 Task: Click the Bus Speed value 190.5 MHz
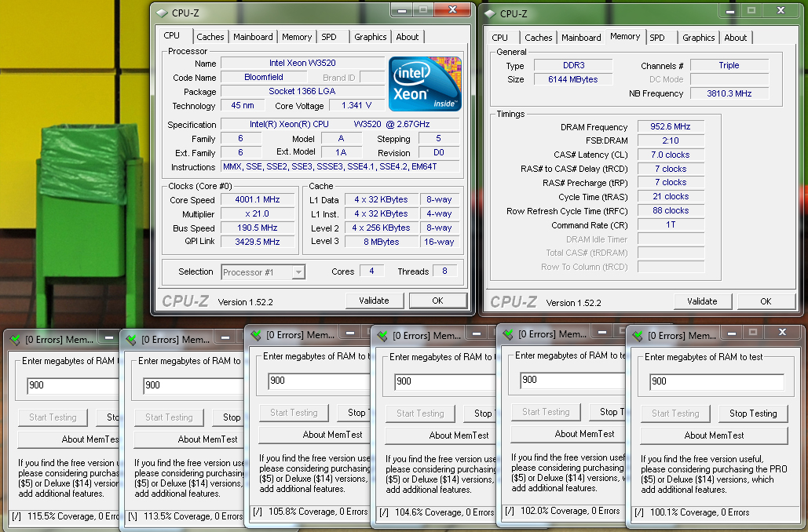coord(258,228)
